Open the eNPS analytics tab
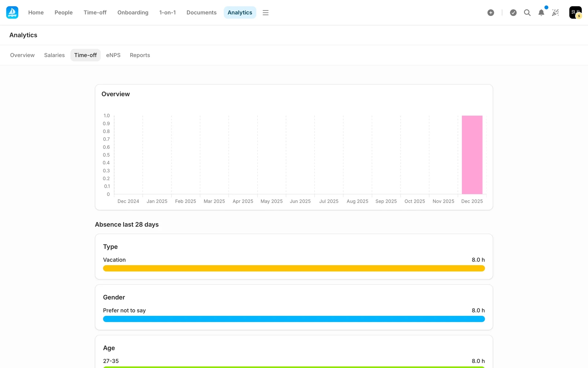 coord(113,55)
